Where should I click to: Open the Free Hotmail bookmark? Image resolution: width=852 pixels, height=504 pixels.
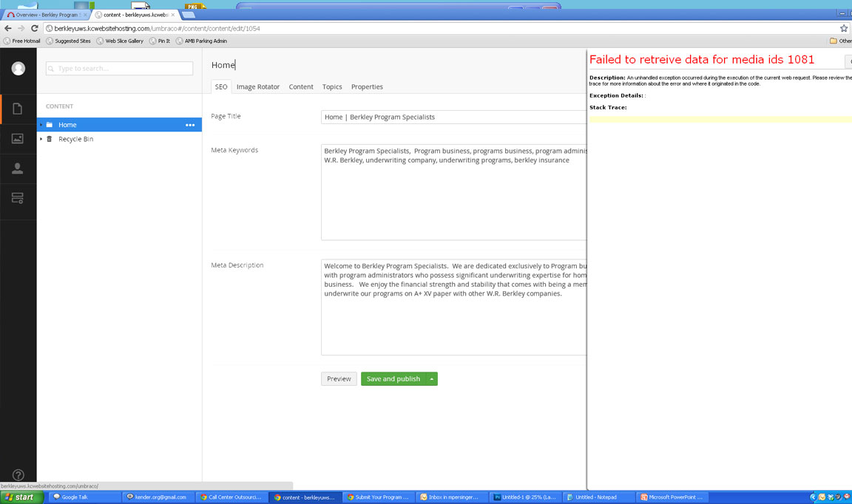(x=21, y=41)
